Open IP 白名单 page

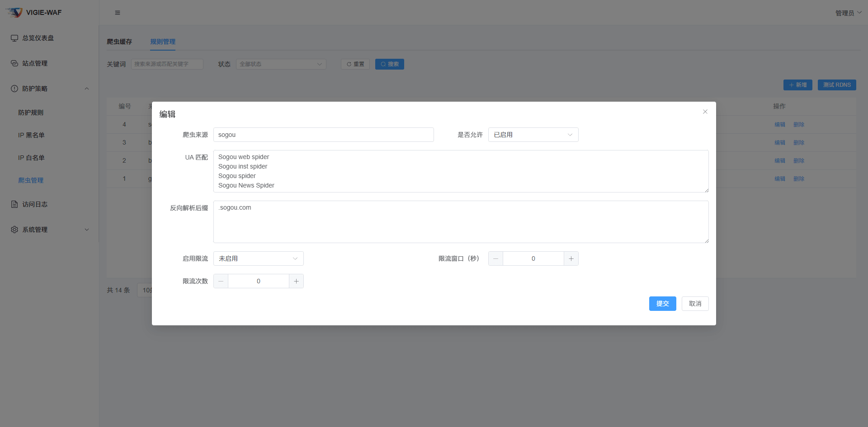click(x=31, y=158)
